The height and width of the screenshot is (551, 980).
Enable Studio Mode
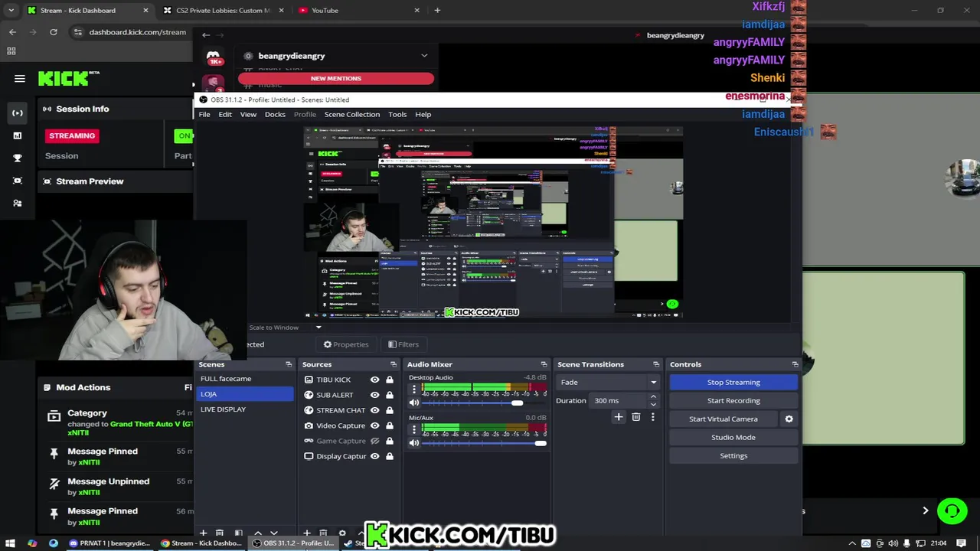click(x=733, y=437)
